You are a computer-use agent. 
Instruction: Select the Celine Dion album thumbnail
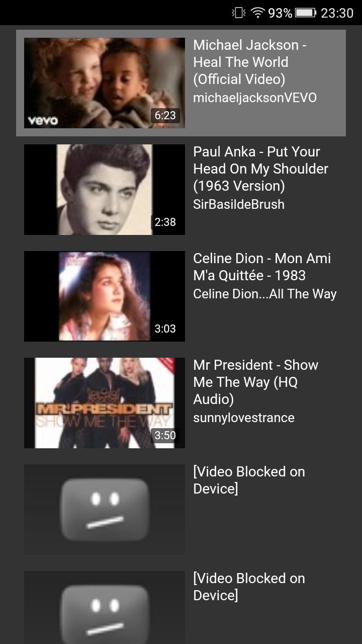click(105, 296)
